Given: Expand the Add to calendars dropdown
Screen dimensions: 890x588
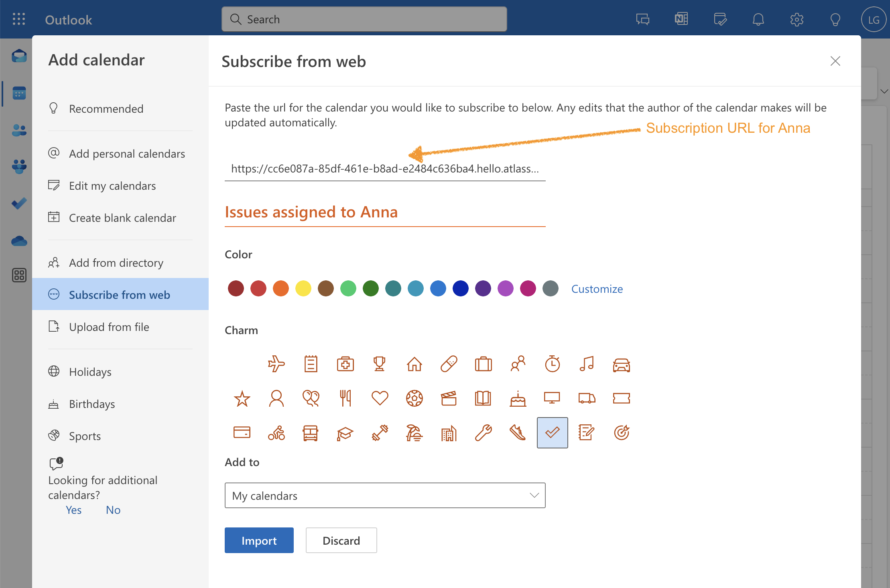Looking at the screenshot, I should point(385,495).
